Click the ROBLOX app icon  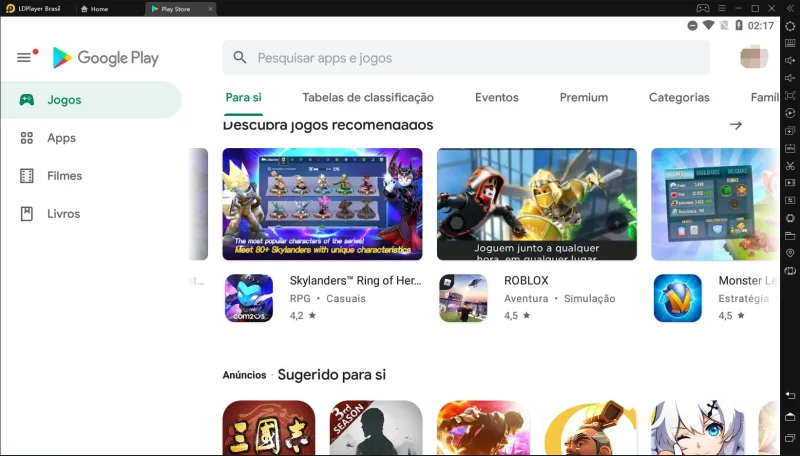click(x=463, y=298)
